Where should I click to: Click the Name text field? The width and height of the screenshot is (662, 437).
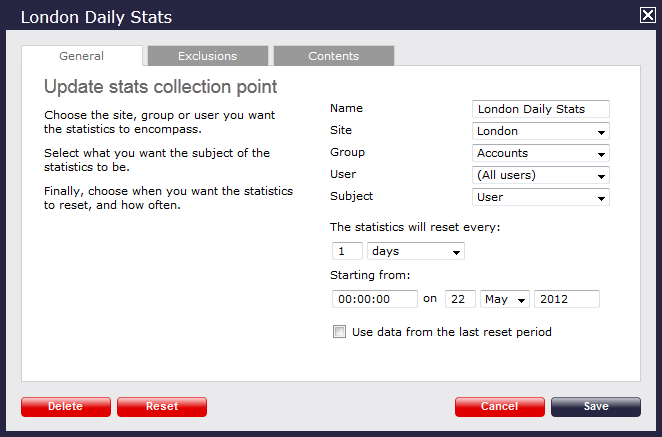[540, 109]
